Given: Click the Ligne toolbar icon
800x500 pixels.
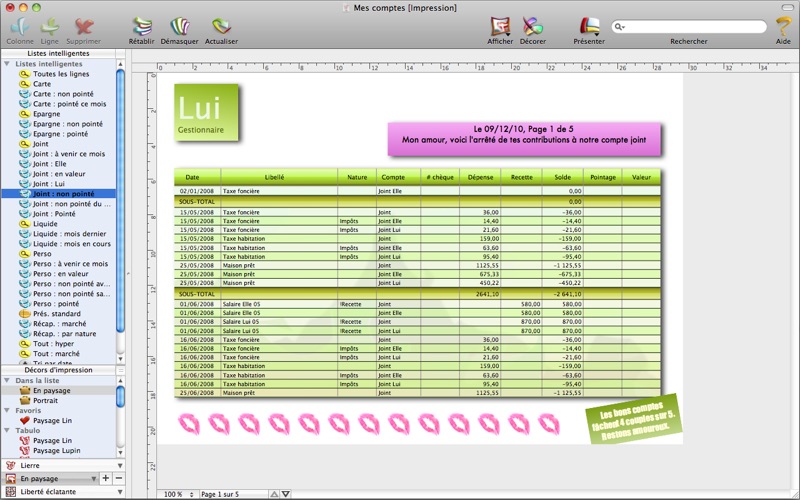Looking at the screenshot, I should 49,27.
